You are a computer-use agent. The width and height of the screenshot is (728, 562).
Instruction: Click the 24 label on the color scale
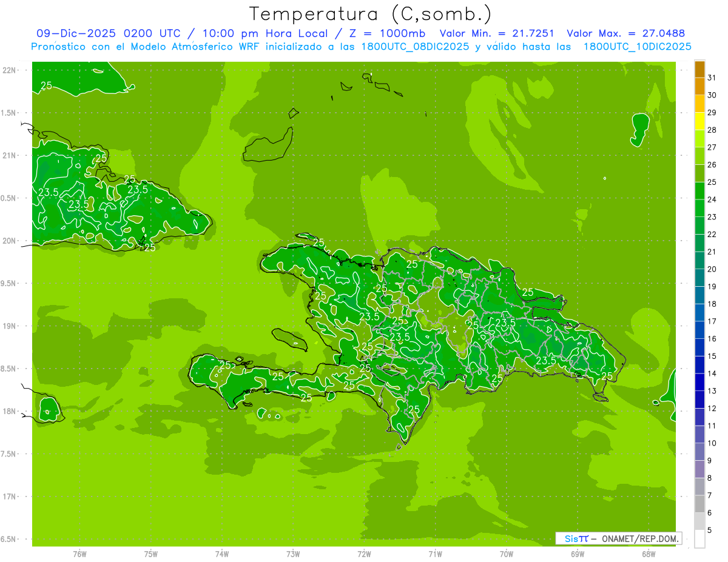712,199
